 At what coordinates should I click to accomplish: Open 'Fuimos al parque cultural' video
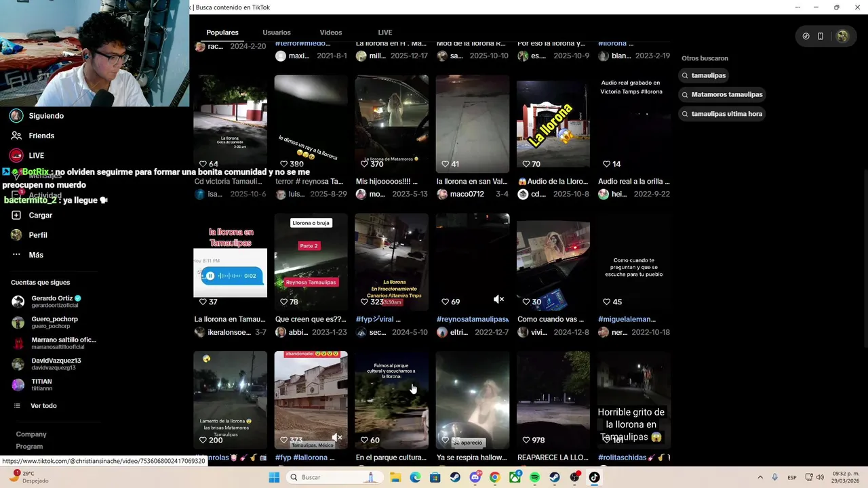[x=391, y=400]
